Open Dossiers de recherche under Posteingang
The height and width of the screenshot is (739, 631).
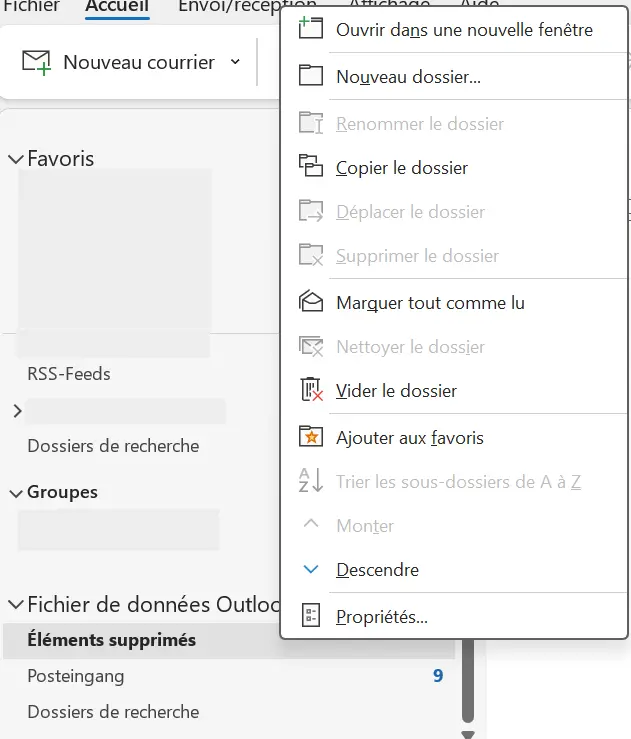[113, 712]
